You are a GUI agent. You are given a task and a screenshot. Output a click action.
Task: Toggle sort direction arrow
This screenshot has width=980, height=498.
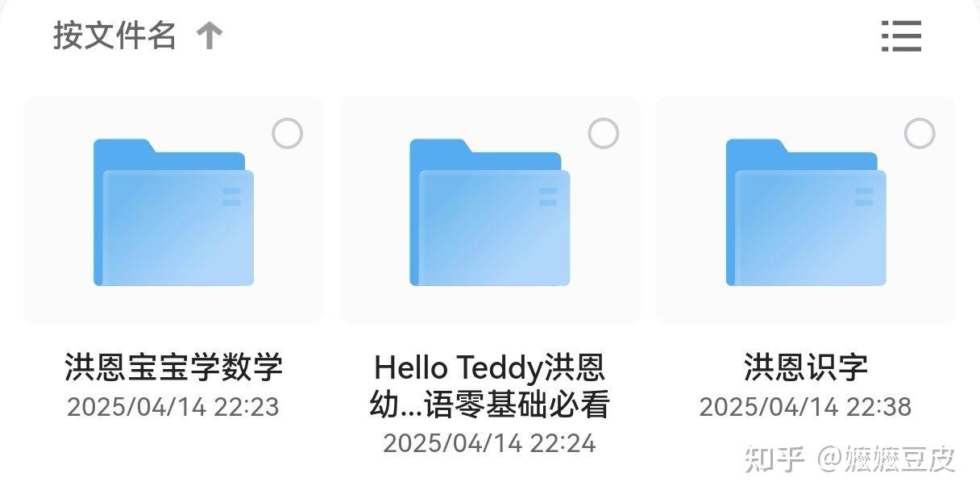pos(210,35)
